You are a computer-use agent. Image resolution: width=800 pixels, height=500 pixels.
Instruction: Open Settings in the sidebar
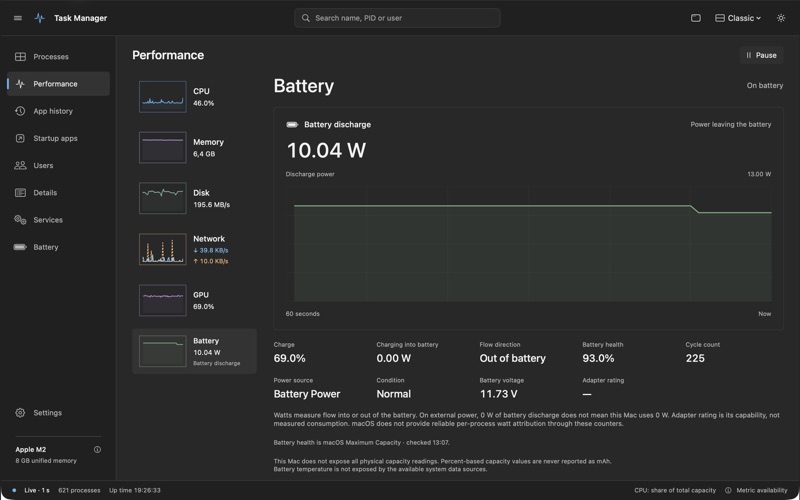pos(58,413)
